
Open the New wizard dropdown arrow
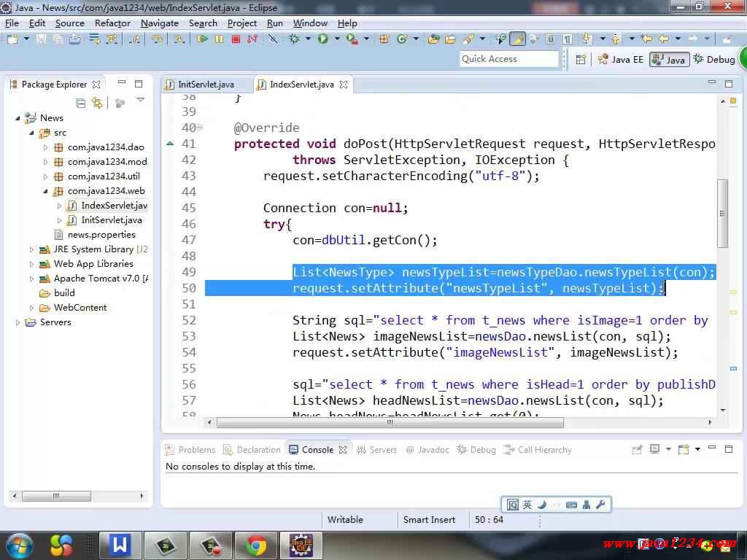26,39
